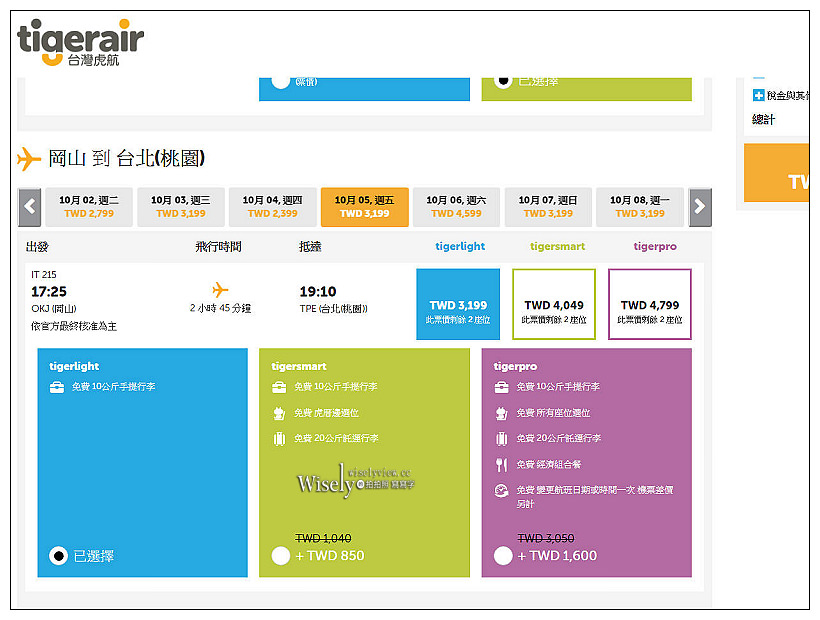Switch to the 10月06, 週六 date tab

(456, 206)
